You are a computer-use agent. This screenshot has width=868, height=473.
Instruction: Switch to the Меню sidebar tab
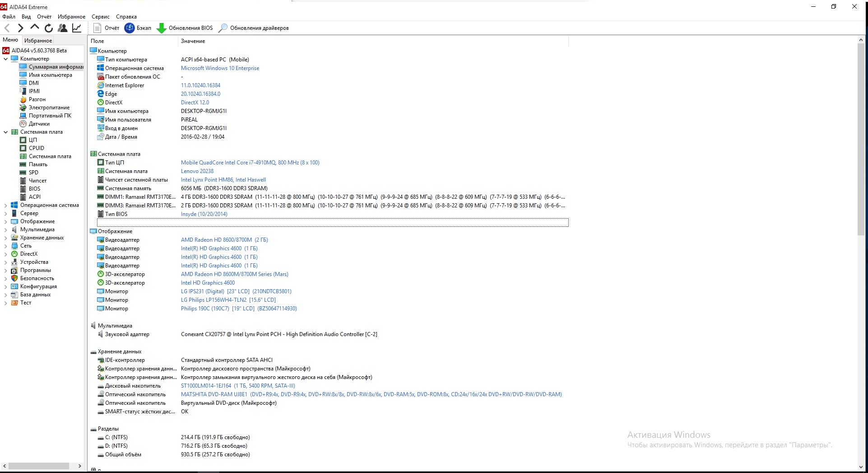(x=10, y=40)
